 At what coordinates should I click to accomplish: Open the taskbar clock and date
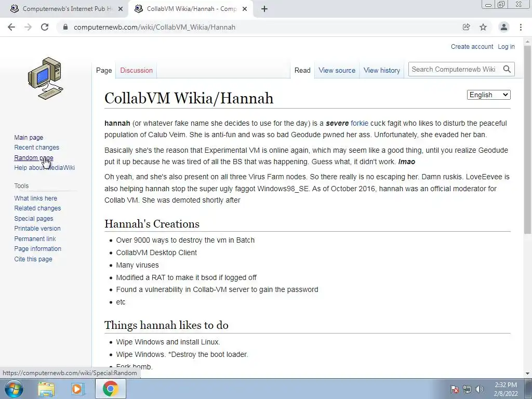point(506,389)
